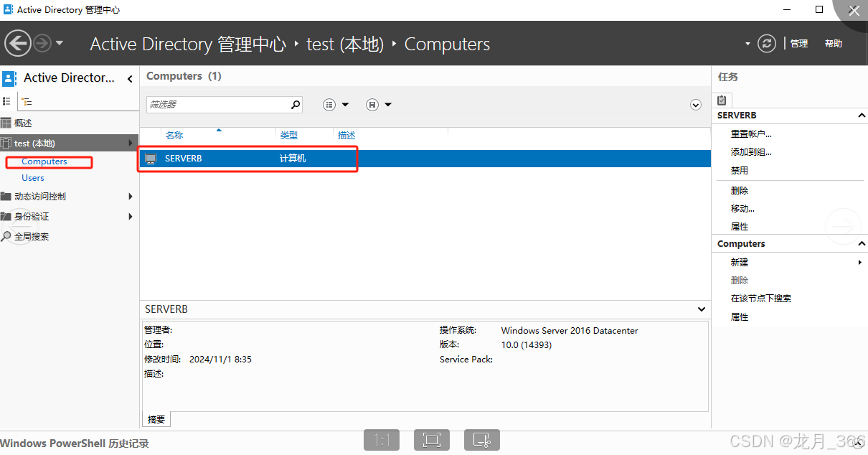
Task: Click 重置帐户 task for SERVERB
Action: click(750, 134)
